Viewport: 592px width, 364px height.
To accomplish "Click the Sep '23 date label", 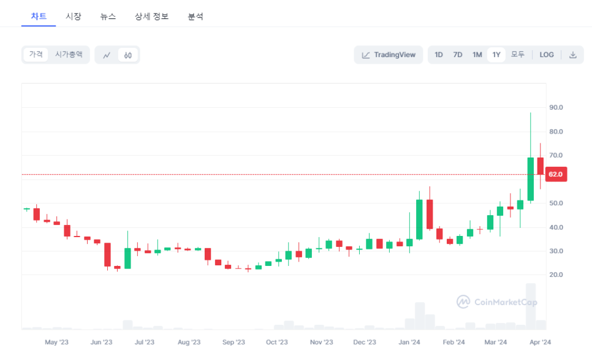I will [x=233, y=342].
